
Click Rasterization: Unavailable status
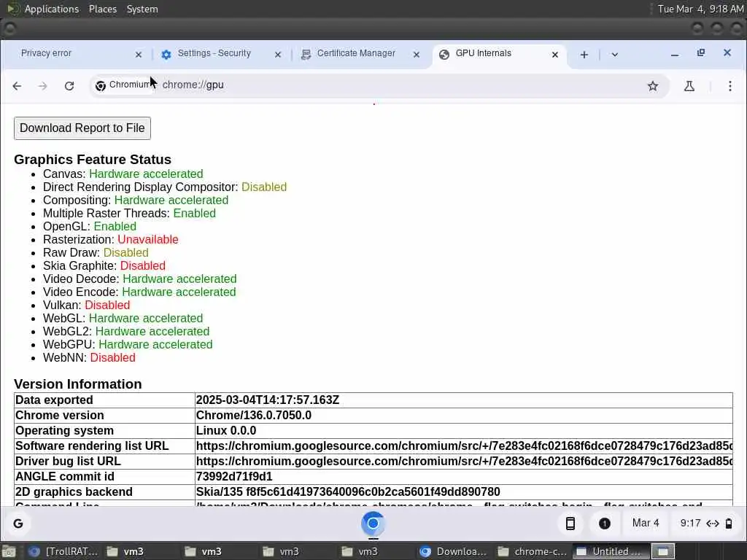click(x=111, y=239)
